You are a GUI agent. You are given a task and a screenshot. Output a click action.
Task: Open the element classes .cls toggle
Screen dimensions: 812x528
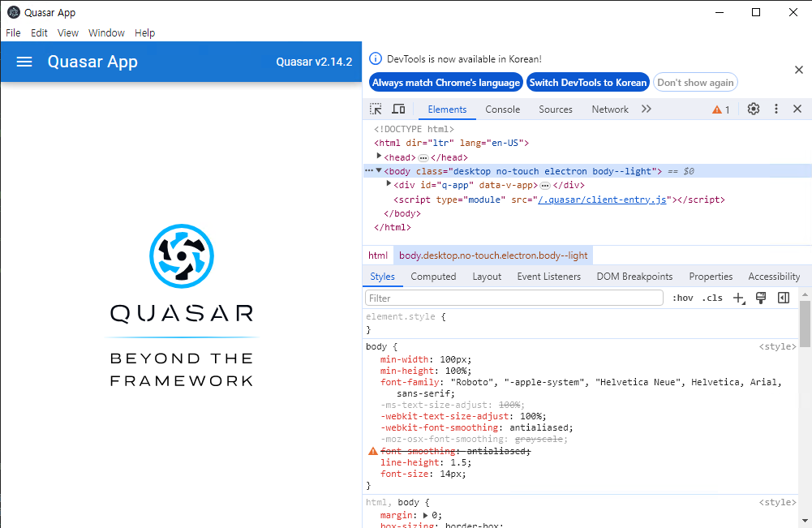point(712,298)
